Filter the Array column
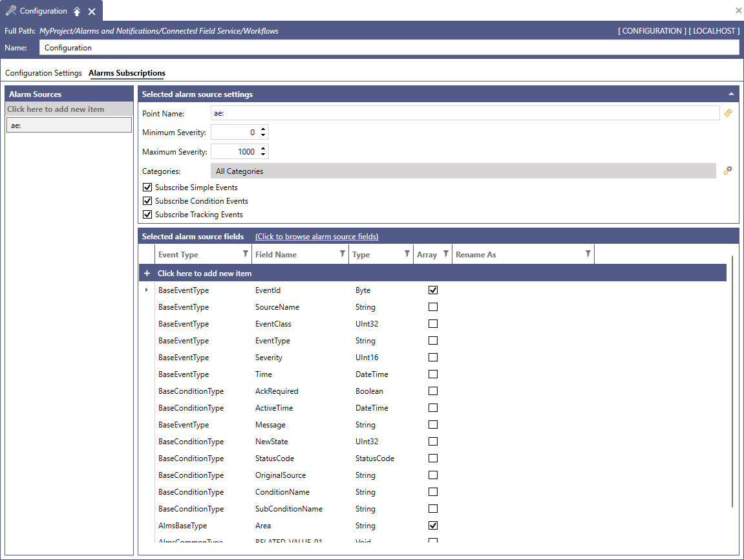This screenshot has height=560, width=744. [445, 254]
